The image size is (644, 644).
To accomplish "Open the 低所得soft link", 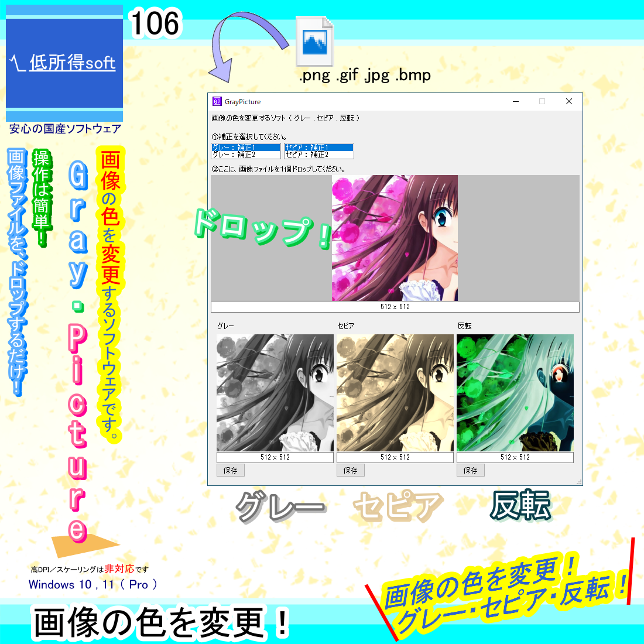I will click(63, 63).
